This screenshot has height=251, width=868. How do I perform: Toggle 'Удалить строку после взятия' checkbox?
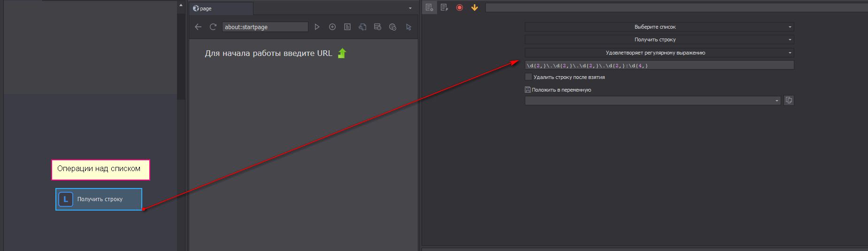(x=529, y=77)
